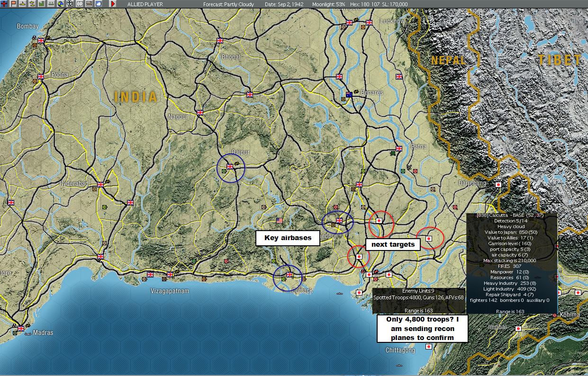Screen dimensions: 588x376
Task: Select the British base flag at Bombay
Action: [41, 41]
